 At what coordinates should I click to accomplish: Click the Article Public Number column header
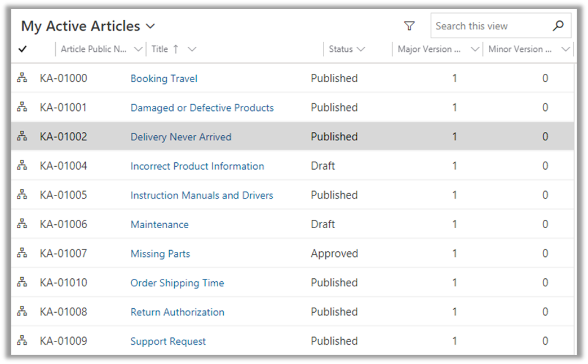tap(94, 49)
